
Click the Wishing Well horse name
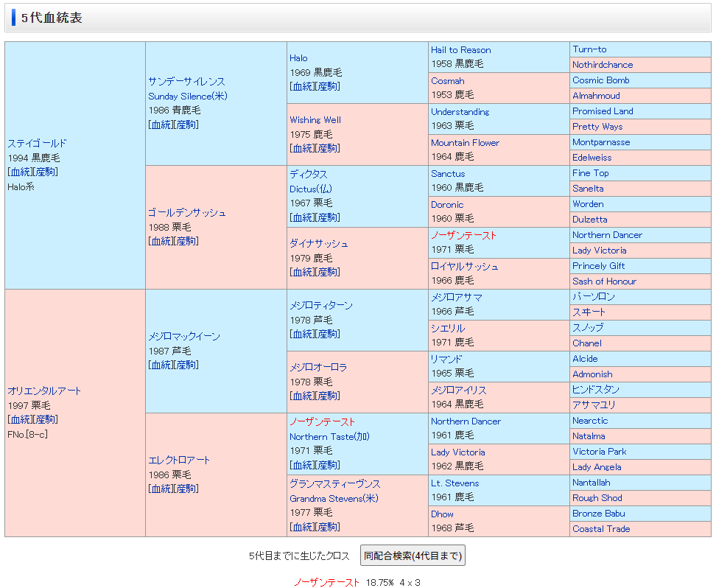pos(315,120)
